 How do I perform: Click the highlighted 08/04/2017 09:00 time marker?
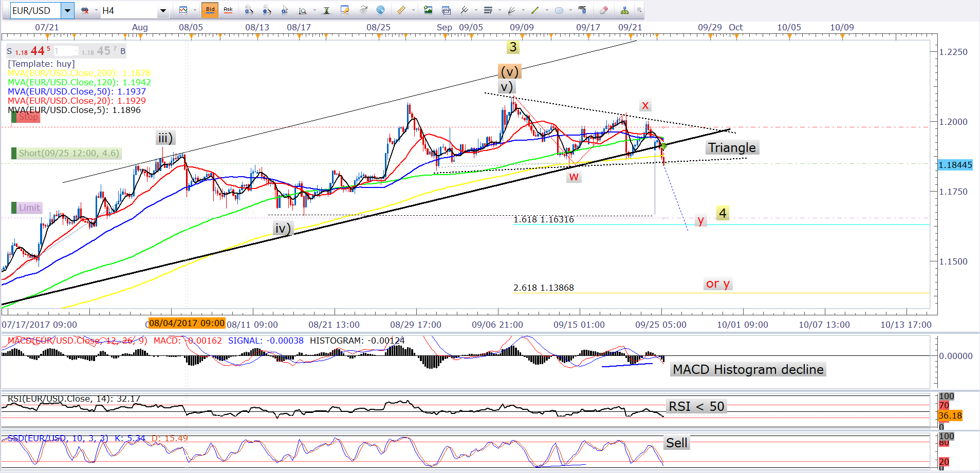[x=187, y=323]
